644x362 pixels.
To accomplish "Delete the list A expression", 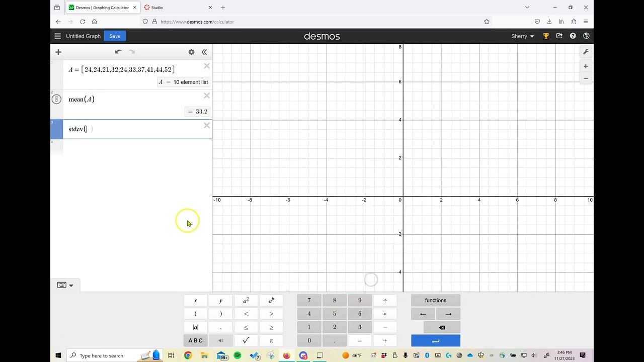I will [x=207, y=66].
